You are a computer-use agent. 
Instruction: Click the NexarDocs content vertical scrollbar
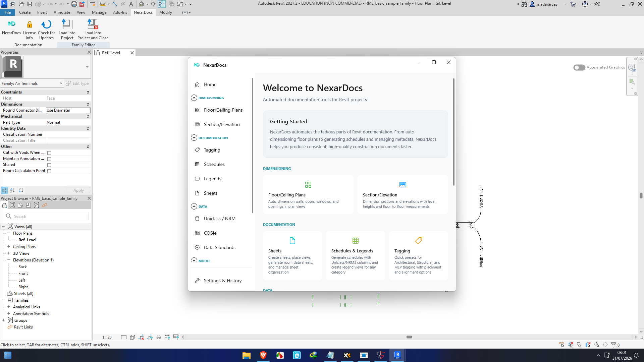pyautogui.click(x=454, y=132)
